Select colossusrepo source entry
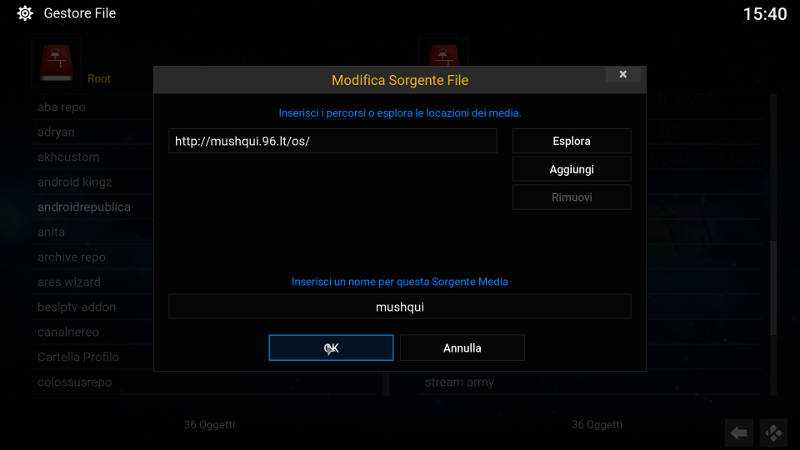 coord(74,382)
